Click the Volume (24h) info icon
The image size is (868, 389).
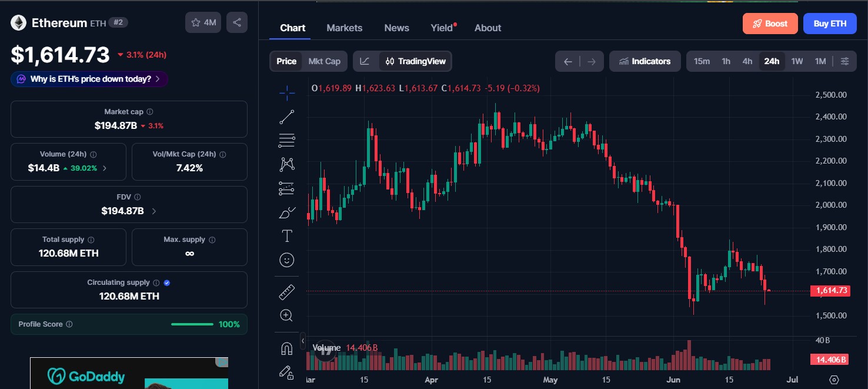pyautogui.click(x=94, y=154)
